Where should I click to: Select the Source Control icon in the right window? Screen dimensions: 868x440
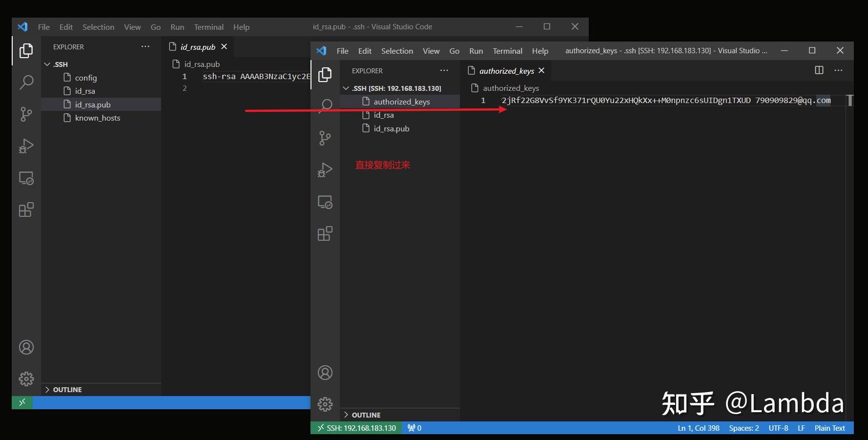[x=325, y=138]
